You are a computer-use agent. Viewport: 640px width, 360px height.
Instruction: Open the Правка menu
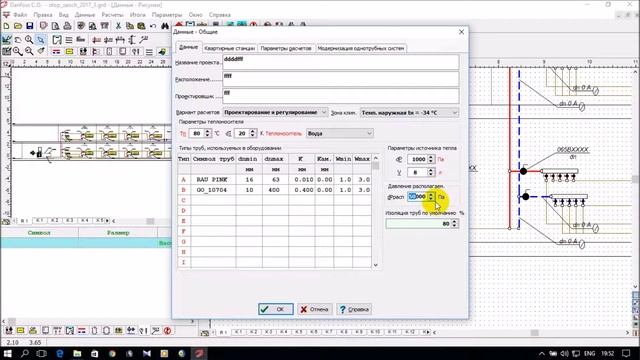point(43,15)
